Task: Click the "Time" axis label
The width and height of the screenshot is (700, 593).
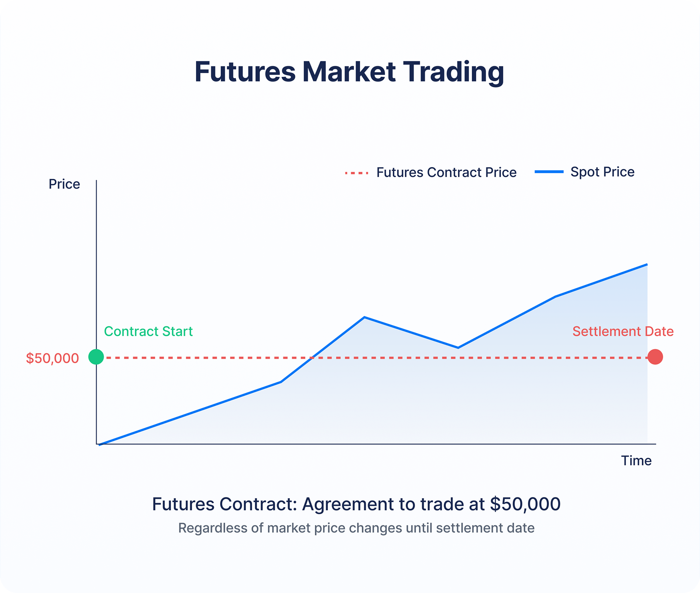Action: click(636, 461)
